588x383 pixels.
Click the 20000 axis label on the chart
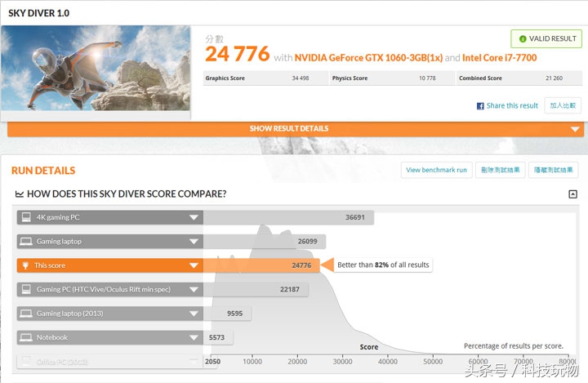click(297, 362)
